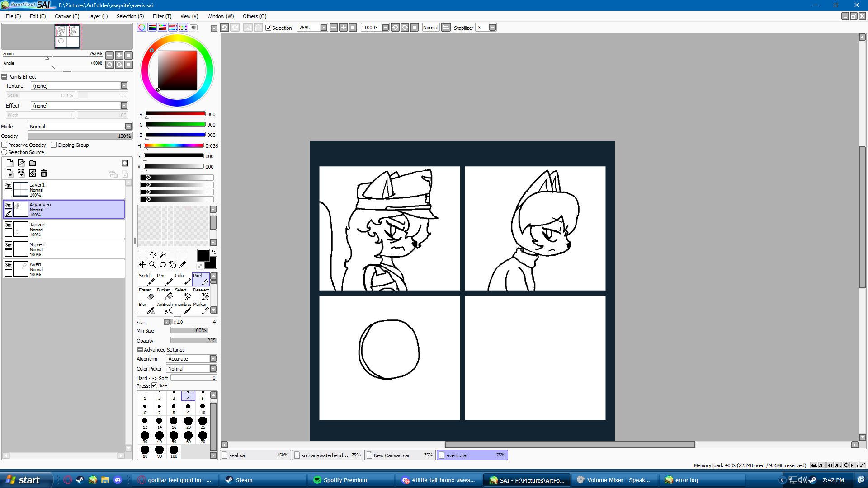Viewport: 868px width, 488px height.
Task: Create a new layer folder
Action: point(33,163)
